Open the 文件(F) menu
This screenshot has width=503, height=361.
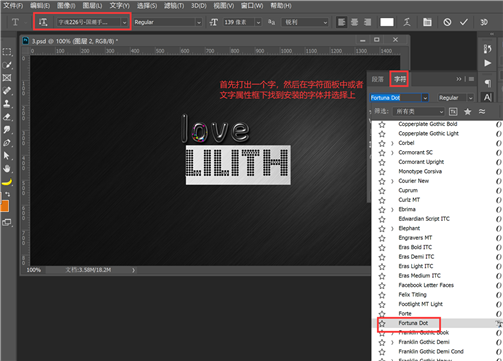[13, 6]
